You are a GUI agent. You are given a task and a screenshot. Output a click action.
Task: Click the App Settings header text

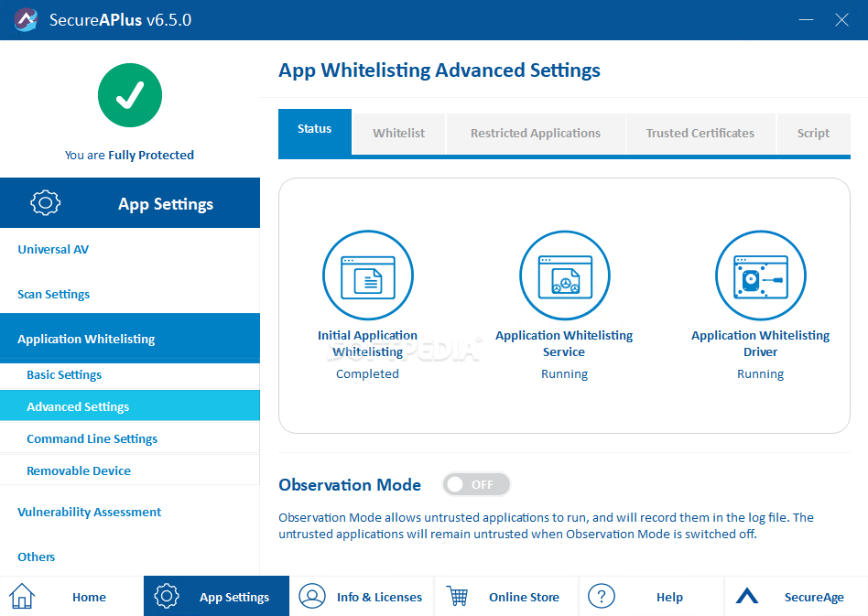(166, 204)
